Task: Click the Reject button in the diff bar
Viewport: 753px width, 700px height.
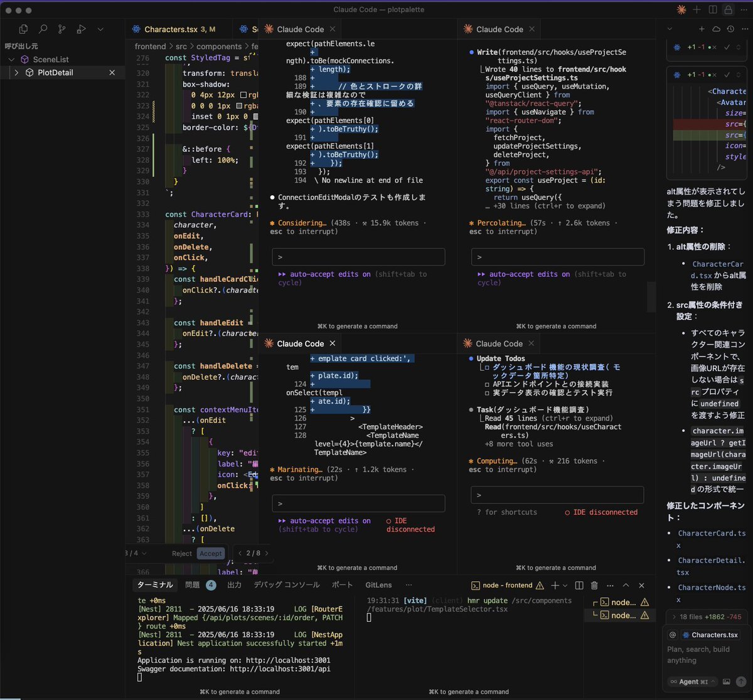Action: [182, 554]
